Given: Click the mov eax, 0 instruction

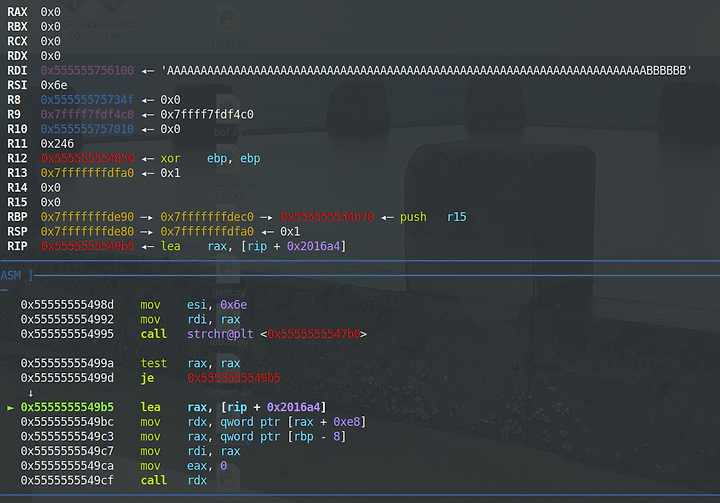Looking at the screenshot, I should [184, 466].
